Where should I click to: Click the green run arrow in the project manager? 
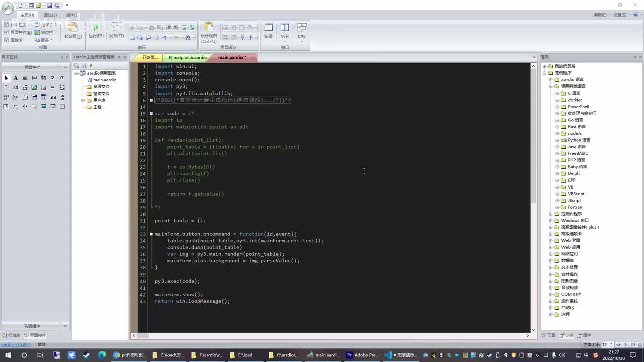(91, 66)
